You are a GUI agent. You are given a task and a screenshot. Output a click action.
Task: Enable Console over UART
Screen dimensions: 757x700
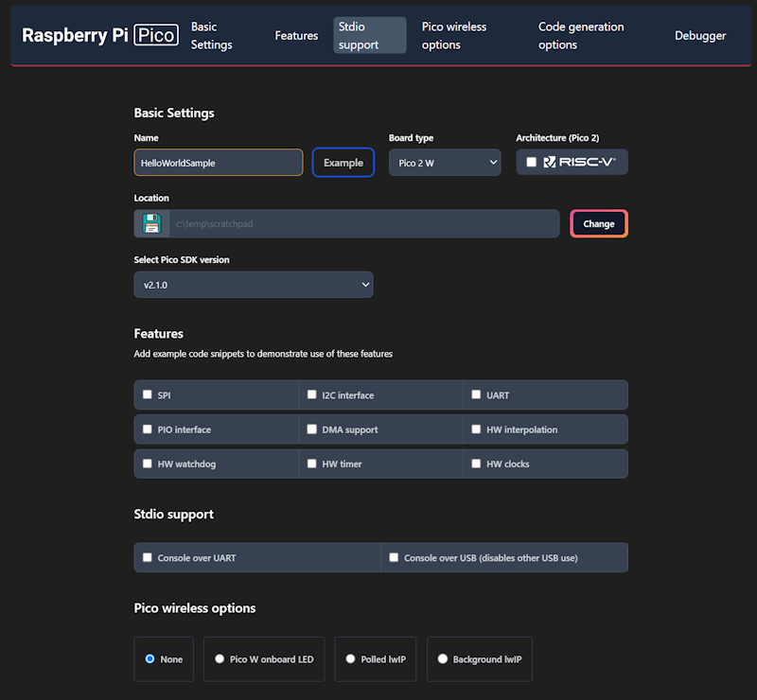point(148,557)
